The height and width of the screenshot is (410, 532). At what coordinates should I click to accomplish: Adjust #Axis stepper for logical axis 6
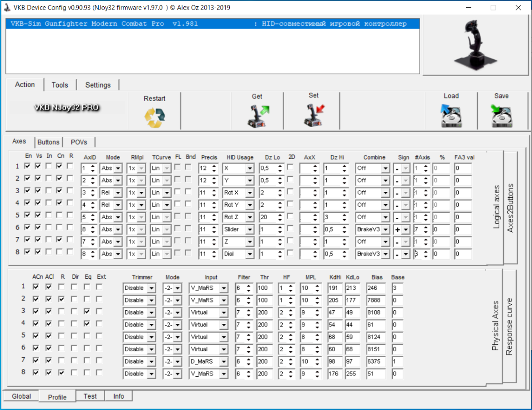click(x=426, y=229)
